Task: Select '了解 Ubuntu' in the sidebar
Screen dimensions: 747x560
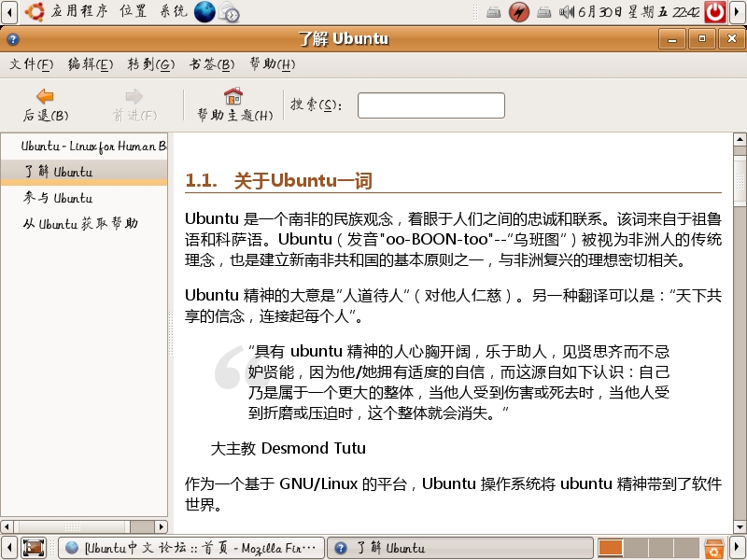Action: click(x=84, y=172)
